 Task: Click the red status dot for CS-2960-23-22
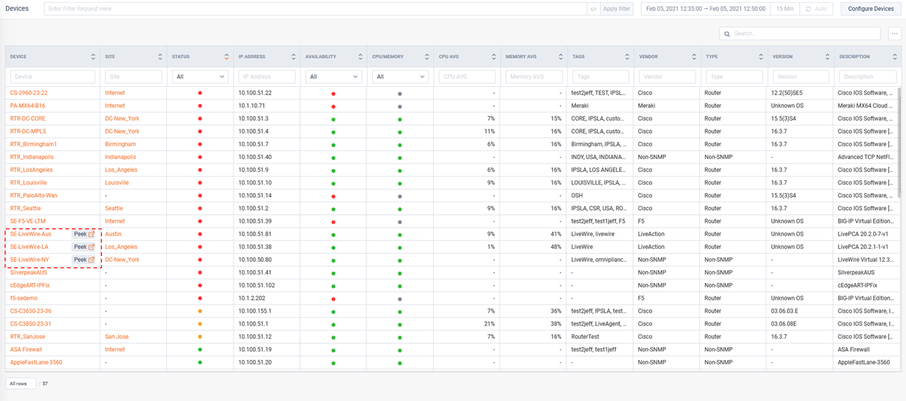point(200,92)
